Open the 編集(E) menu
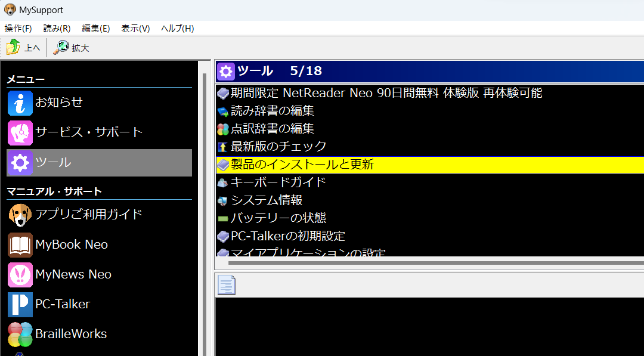Screen dimensions: 644x356 point(95,29)
